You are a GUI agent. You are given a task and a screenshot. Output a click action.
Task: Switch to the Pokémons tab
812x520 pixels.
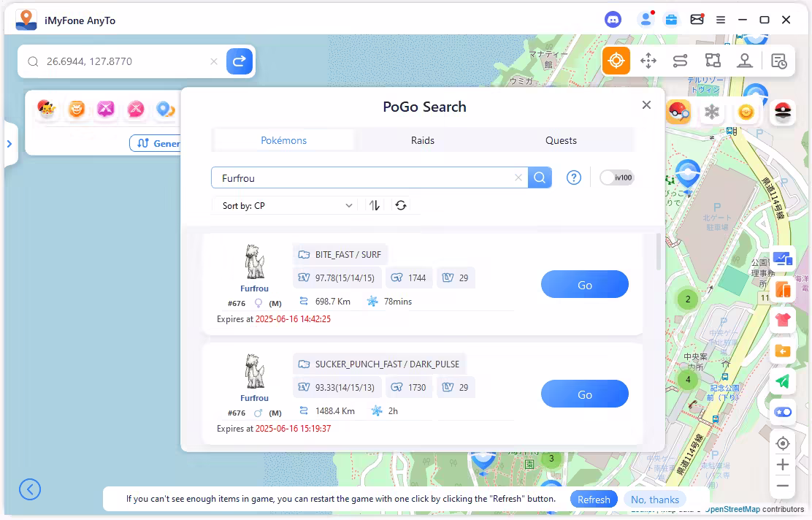[283, 140]
